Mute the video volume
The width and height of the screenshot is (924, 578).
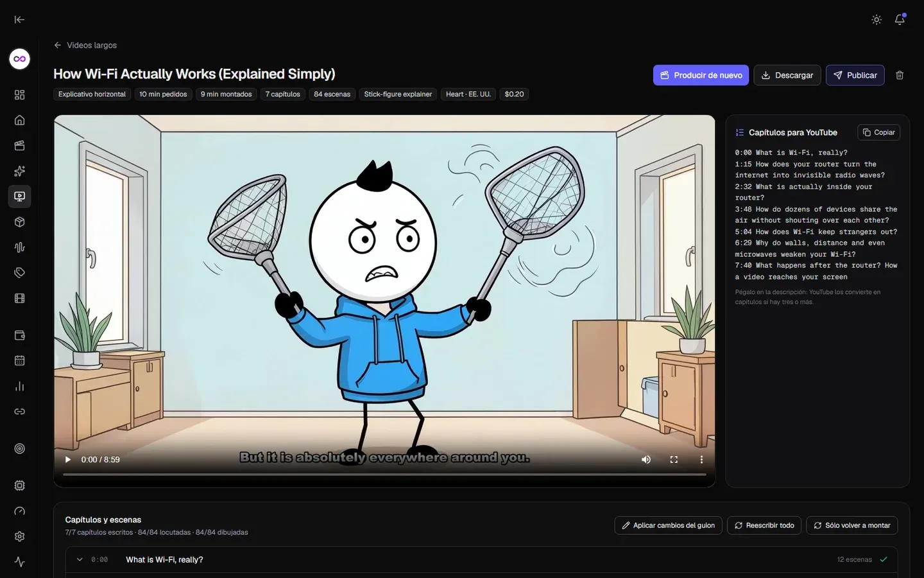pos(646,460)
